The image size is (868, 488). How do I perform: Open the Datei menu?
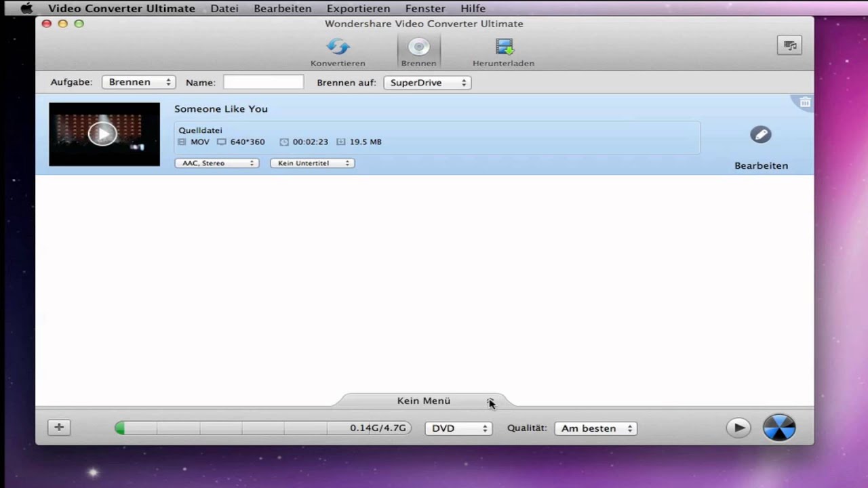[224, 9]
